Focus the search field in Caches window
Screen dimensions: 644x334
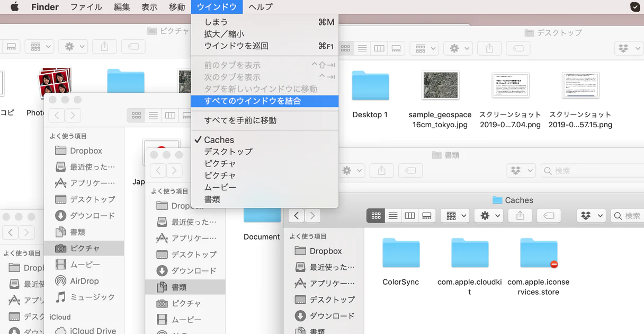pyautogui.click(x=627, y=216)
